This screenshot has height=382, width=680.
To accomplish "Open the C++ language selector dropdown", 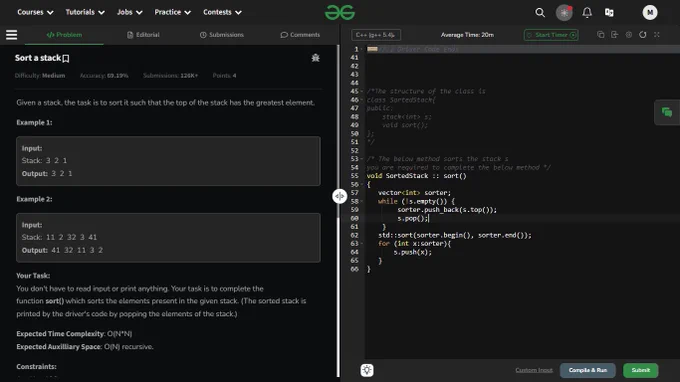I will coord(376,35).
